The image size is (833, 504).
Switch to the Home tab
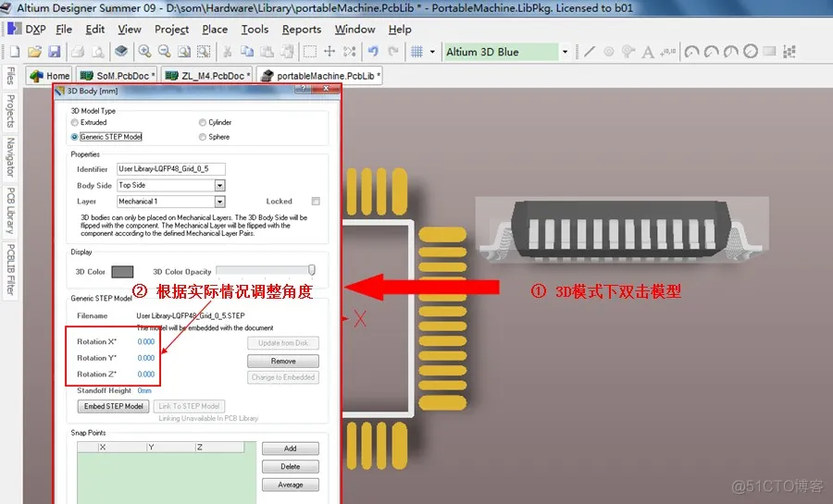click(x=50, y=76)
